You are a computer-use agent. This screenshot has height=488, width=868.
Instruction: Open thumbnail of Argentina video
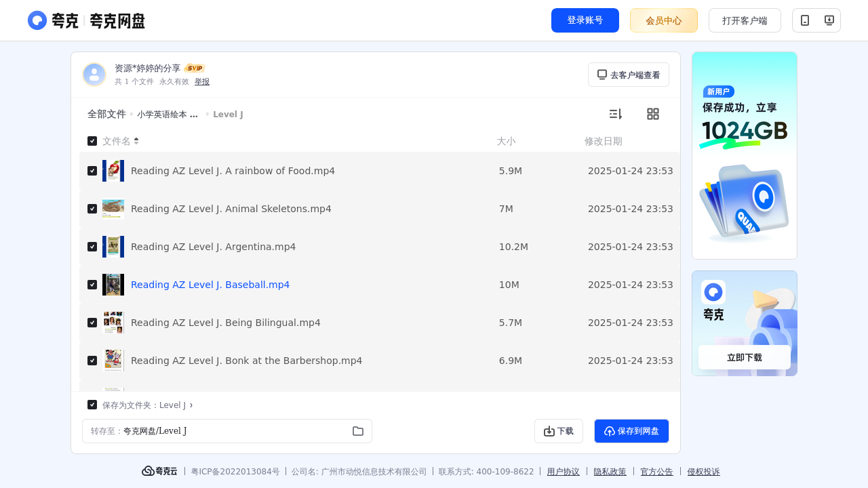coord(113,247)
